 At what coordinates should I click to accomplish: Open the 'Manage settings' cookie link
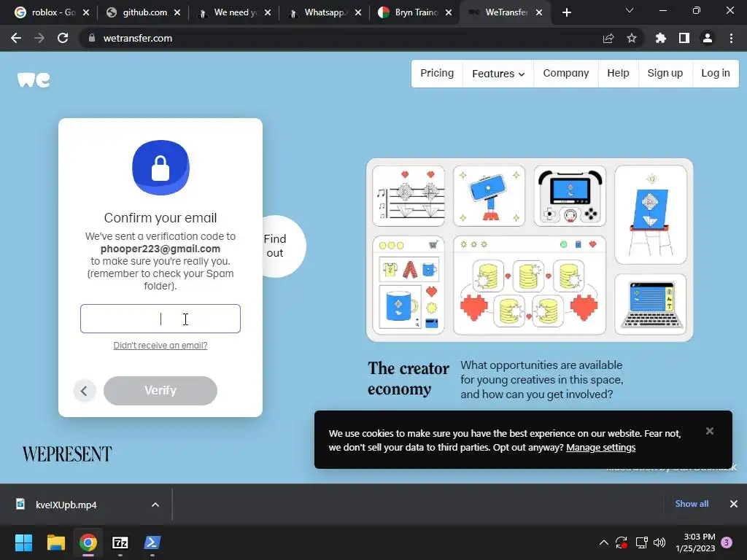[x=601, y=447]
